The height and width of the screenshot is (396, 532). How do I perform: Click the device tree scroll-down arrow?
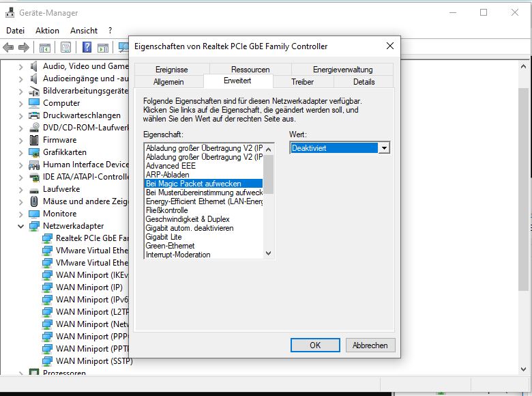[523, 369]
